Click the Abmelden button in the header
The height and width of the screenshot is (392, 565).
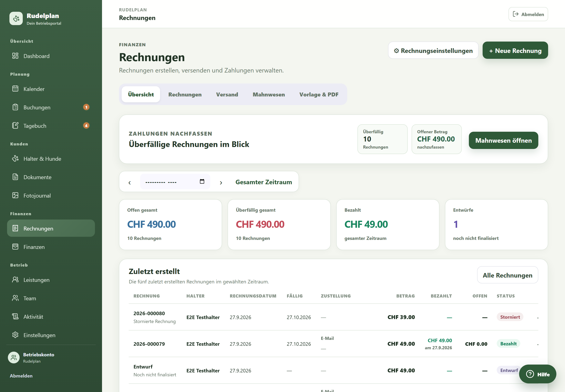pos(528,14)
